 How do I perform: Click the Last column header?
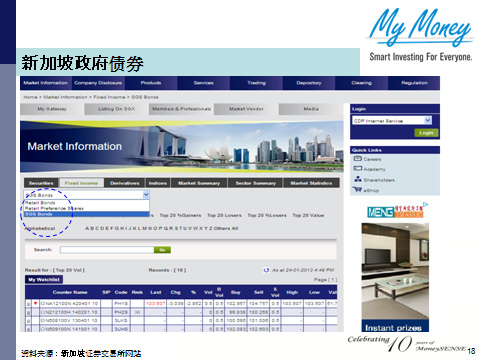156,292
